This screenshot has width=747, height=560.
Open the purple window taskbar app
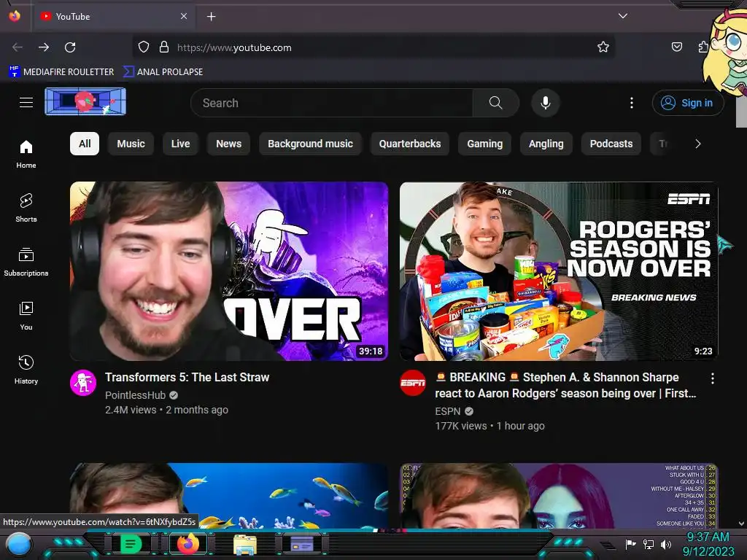(x=301, y=544)
